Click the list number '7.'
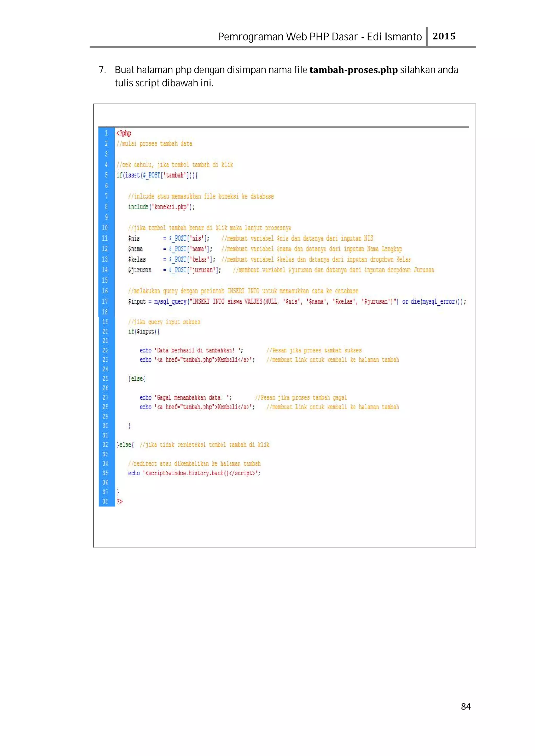The height and width of the screenshot is (756, 535). [102, 70]
